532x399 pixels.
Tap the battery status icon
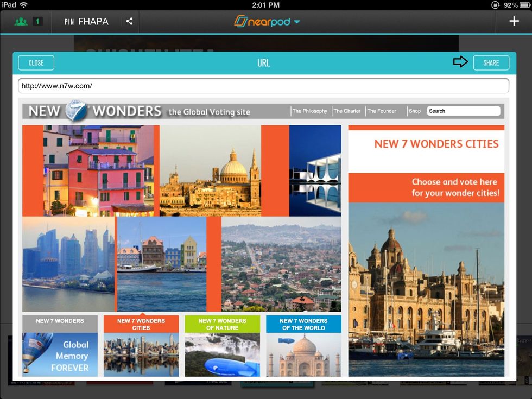pos(525,5)
